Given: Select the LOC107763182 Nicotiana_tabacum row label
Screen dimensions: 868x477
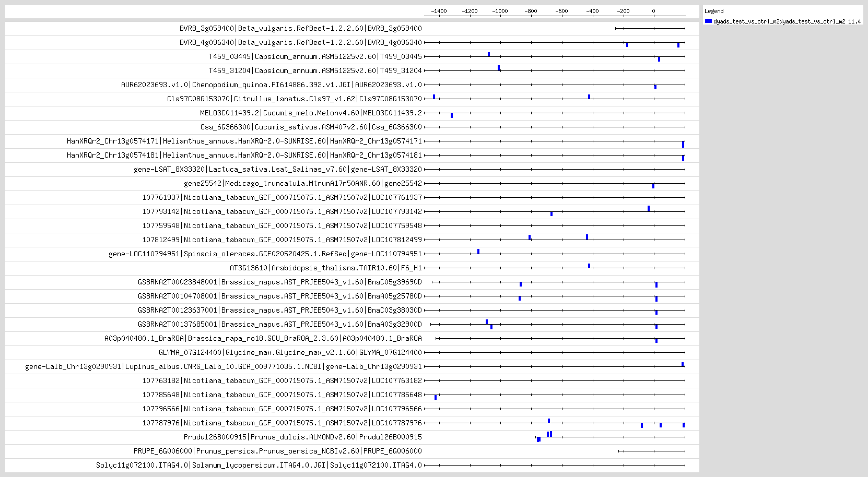Looking at the screenshot, I should point(282,380).
